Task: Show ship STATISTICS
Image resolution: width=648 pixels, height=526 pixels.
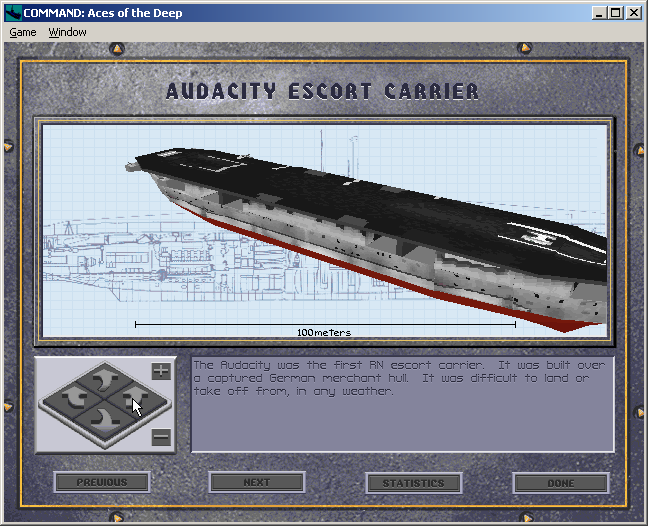Action: click(x=414, y=483)
